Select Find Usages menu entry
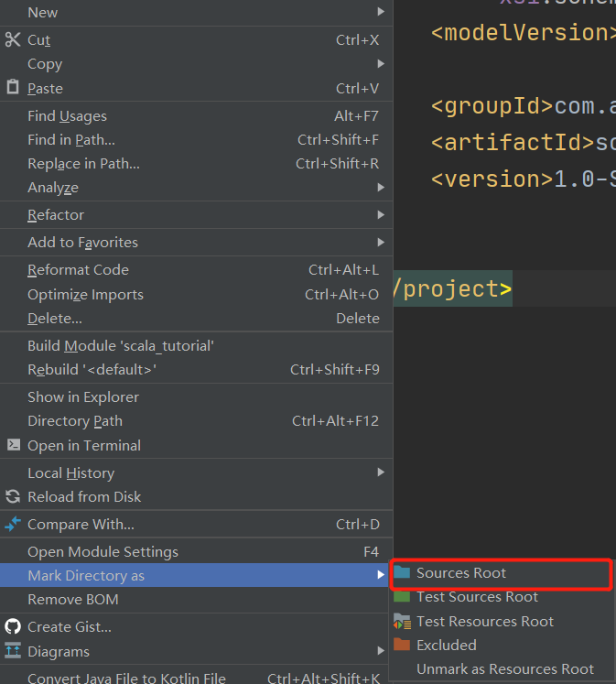The height and width of the screenshot is (684, 616). pyautogui.click(x=196, y=116)
